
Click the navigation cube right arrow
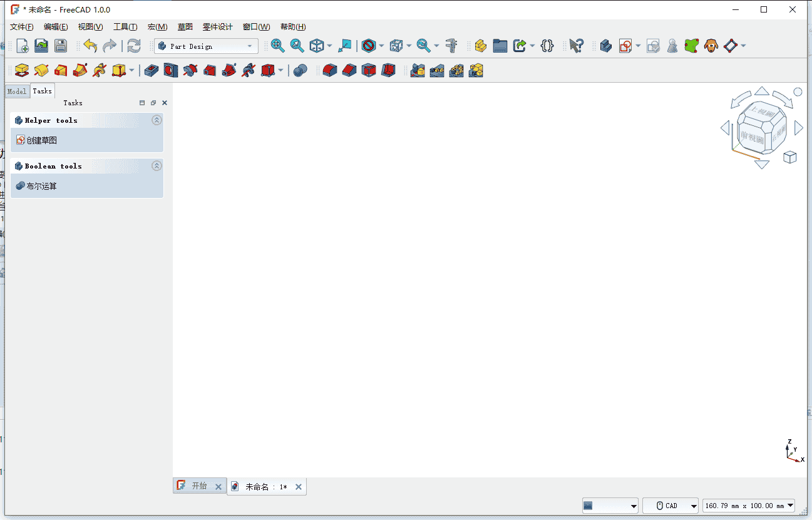(x=799, y=128)
